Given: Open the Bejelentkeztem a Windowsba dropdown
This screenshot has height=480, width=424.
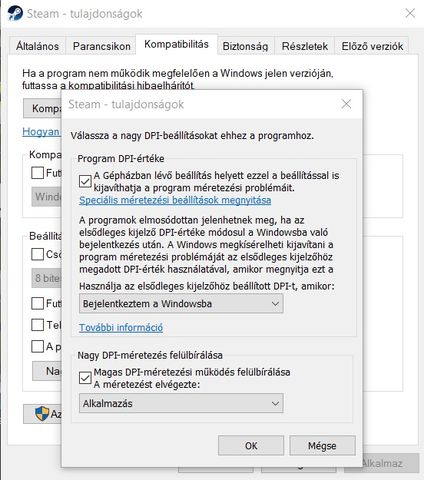Looking at the screenshot, I should pyautogui.click(x=181, y=304).
